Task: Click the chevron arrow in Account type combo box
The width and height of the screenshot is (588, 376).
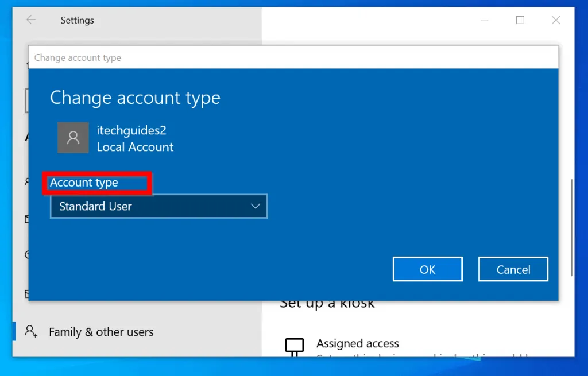Action: [x=256, y=206]
